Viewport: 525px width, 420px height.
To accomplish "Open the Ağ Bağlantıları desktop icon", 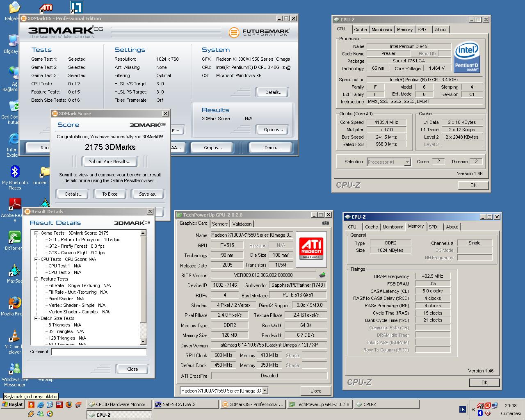I will 14,73.
